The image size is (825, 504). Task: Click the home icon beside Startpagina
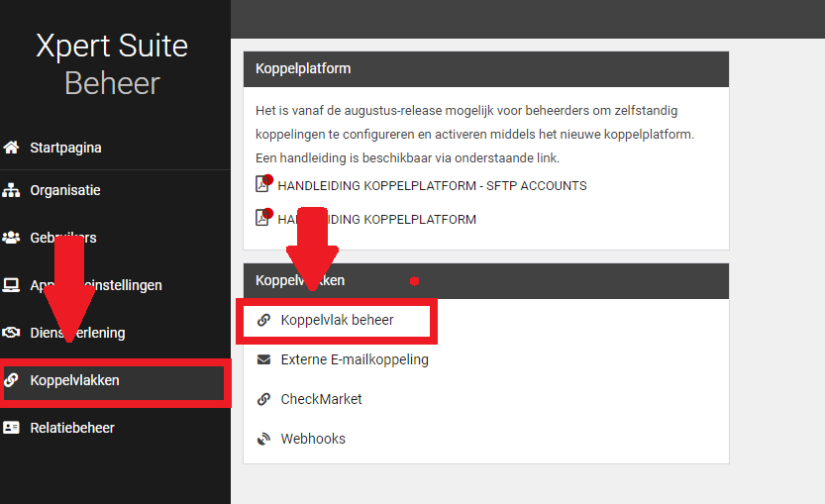(x=12, y=148)
